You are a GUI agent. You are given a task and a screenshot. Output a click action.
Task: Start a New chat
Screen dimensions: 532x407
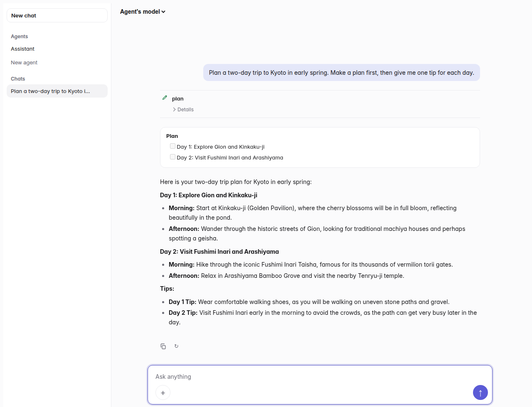coord(57,15)
